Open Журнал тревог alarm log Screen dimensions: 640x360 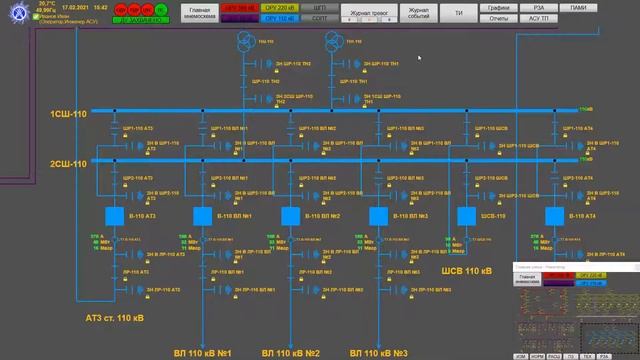[x=369, y=13]
